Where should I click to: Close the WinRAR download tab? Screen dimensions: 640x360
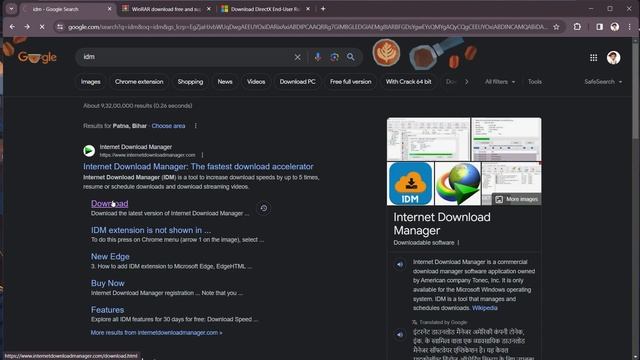pyautogui.click(x=209, y=9)
